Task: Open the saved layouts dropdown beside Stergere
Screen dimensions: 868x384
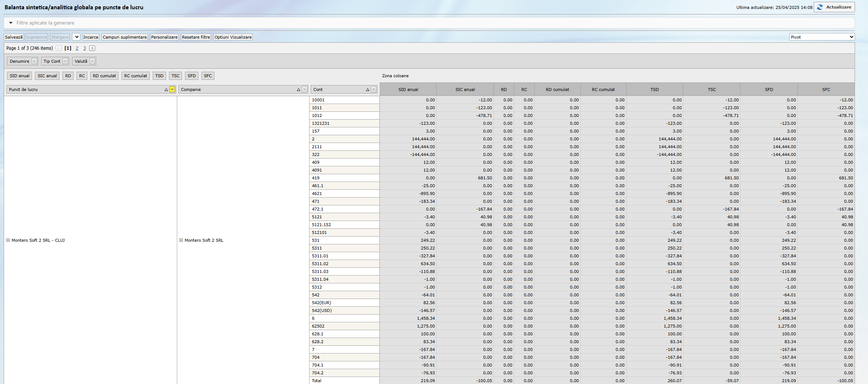Action: pos(76,37)
